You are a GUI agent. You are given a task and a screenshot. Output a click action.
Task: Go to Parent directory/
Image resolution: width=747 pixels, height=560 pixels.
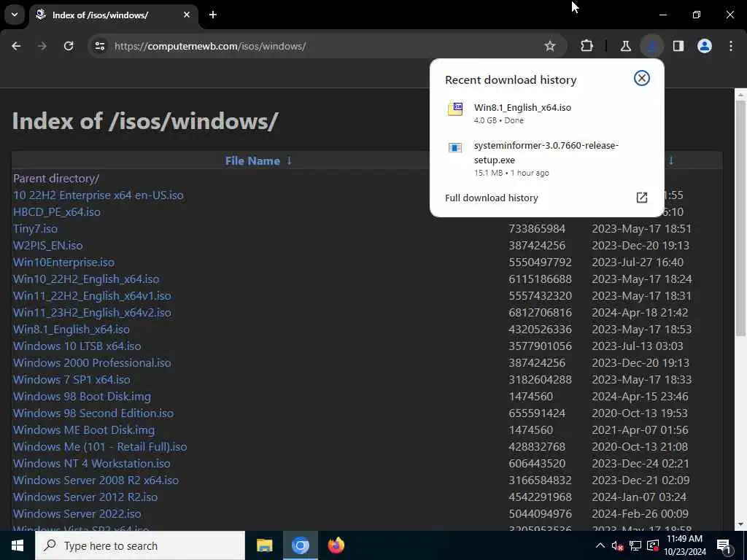click(x=56, y=178)
